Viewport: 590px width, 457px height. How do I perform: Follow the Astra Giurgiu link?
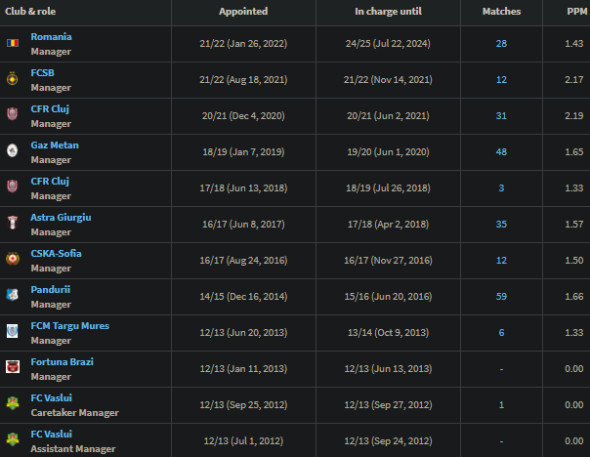click(x=61, y=217)
